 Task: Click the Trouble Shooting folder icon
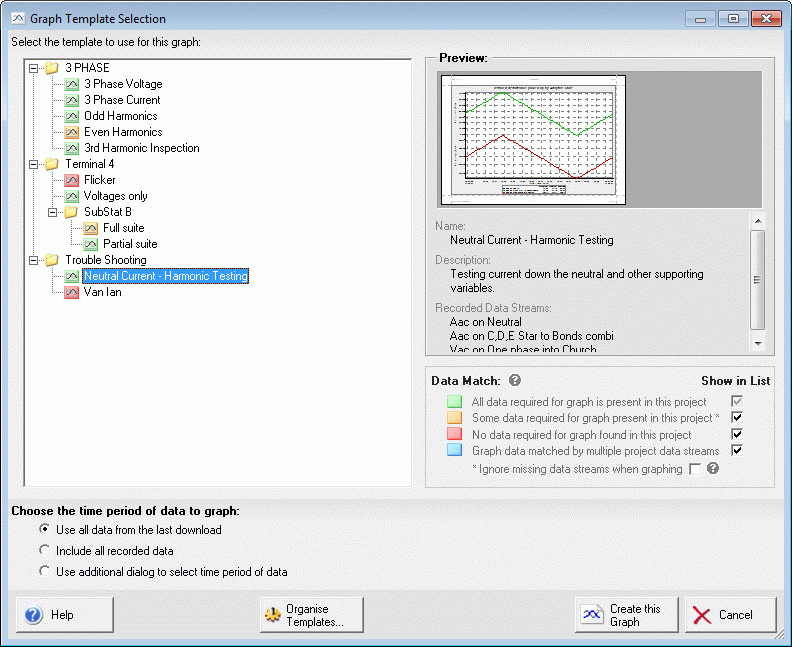(52, 260)
